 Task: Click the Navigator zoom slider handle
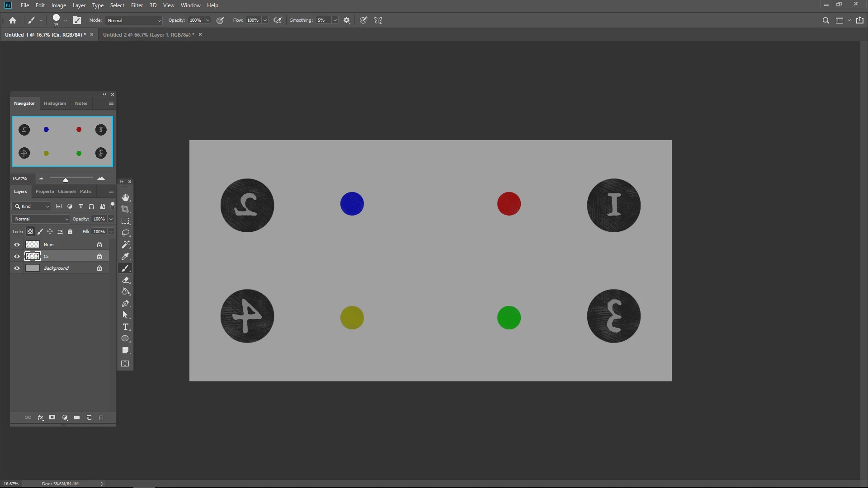point(66,180)
